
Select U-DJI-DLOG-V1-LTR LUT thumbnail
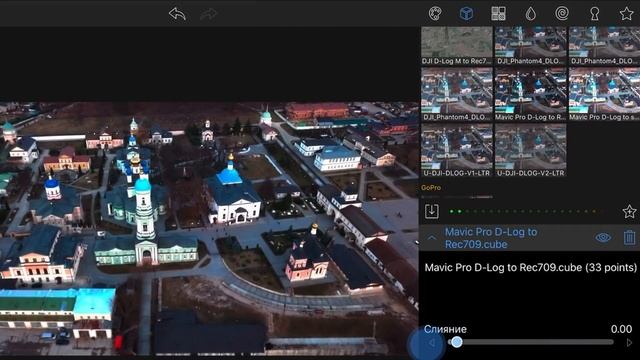(457, 150)
